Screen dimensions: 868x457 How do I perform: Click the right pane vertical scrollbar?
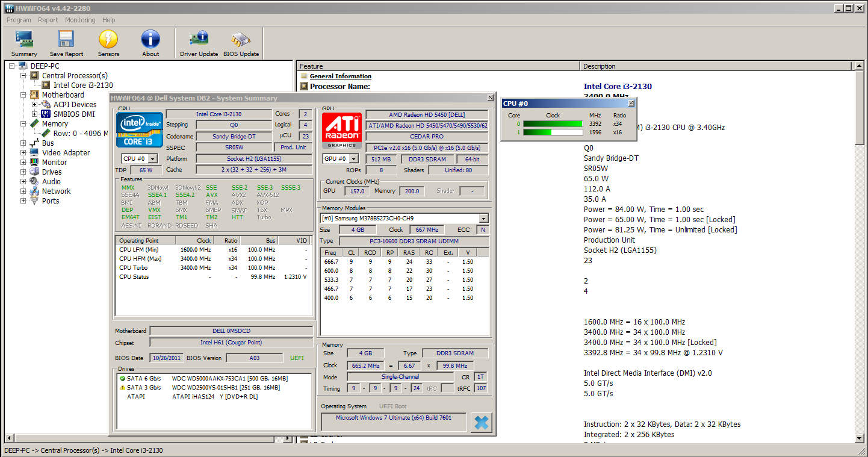click(x=859, y=253)
